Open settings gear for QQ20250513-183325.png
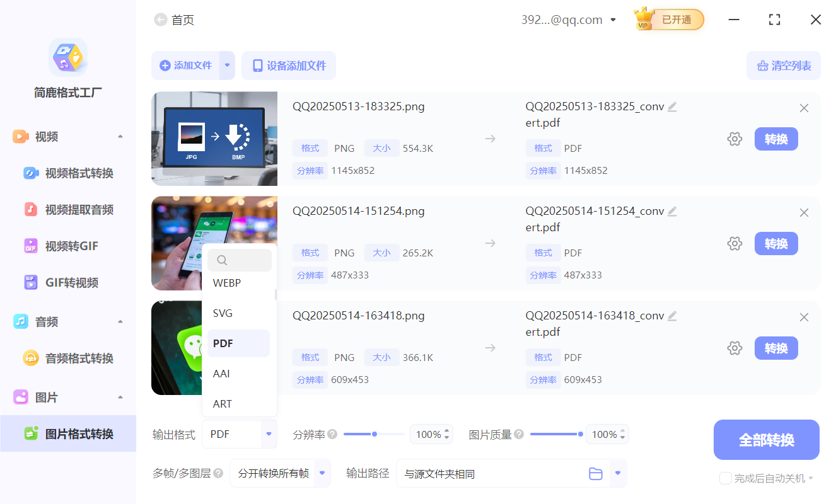This screenshot has width=836, height=504. pyautogui.click(x=734, y=139)
